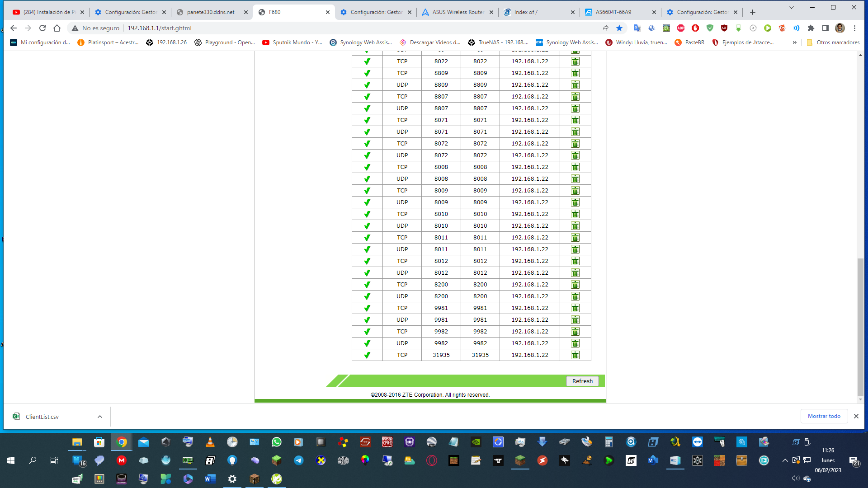Screen dimensions: 868x488
Task: Expand hidden bookmarks overflow chevron
Action: coord(794,42)
